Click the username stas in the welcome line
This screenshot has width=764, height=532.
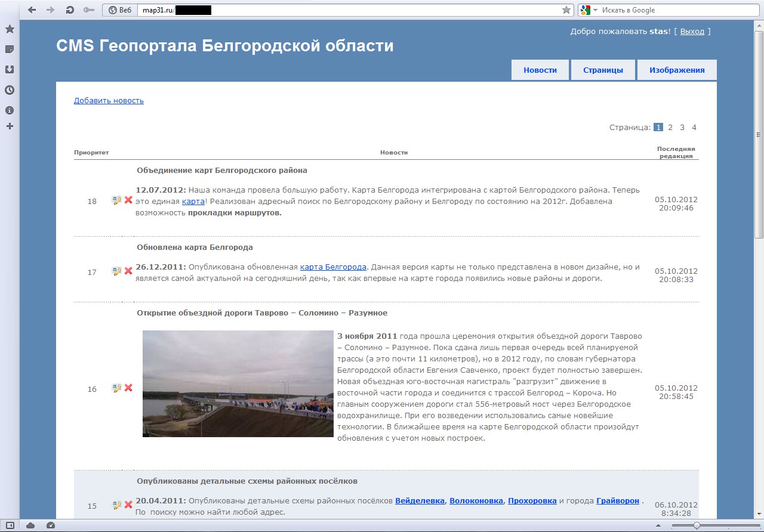click(658, 32)
